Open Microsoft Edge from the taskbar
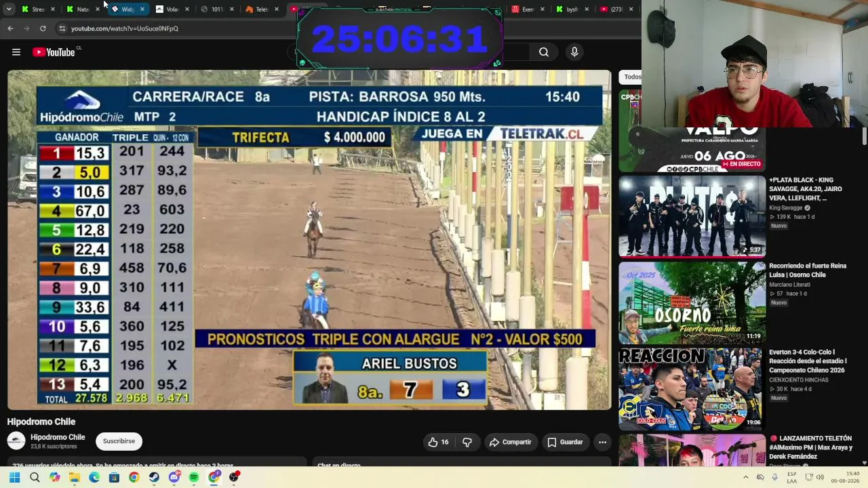The image size is (868, 488). click(x=94, y=477)
